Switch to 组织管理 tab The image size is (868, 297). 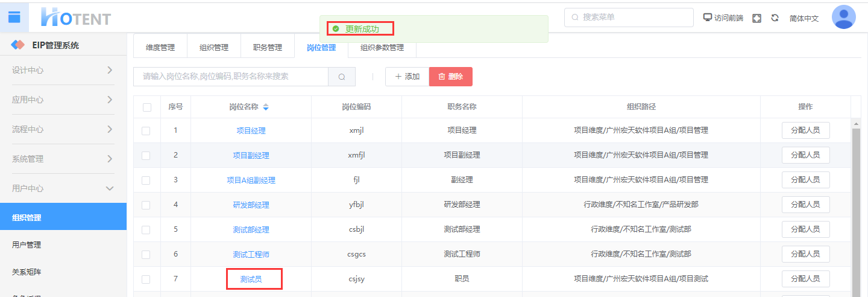tap(214, 47)
